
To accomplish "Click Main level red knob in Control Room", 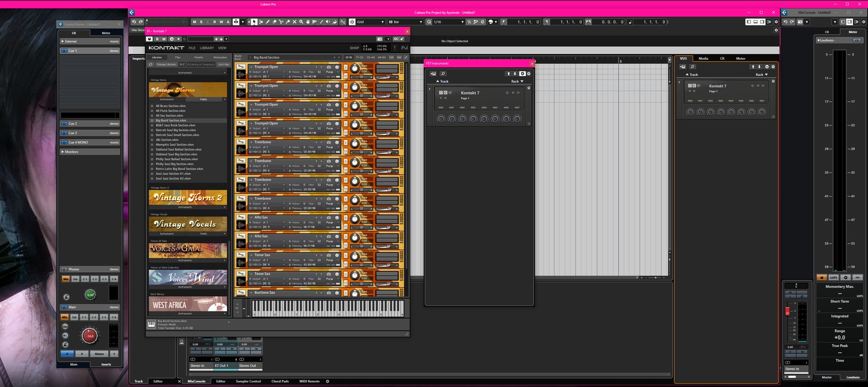I will tap(90, 336).
